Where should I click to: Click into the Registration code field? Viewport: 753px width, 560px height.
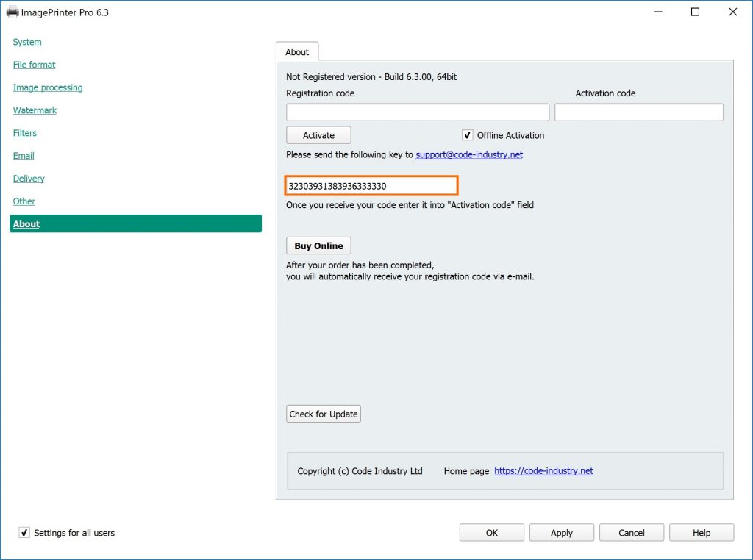pos(417,112)
